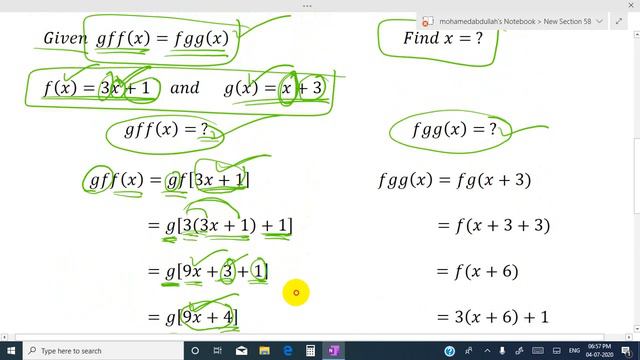Open File Explorer from the taskbar

pos(264,351)
